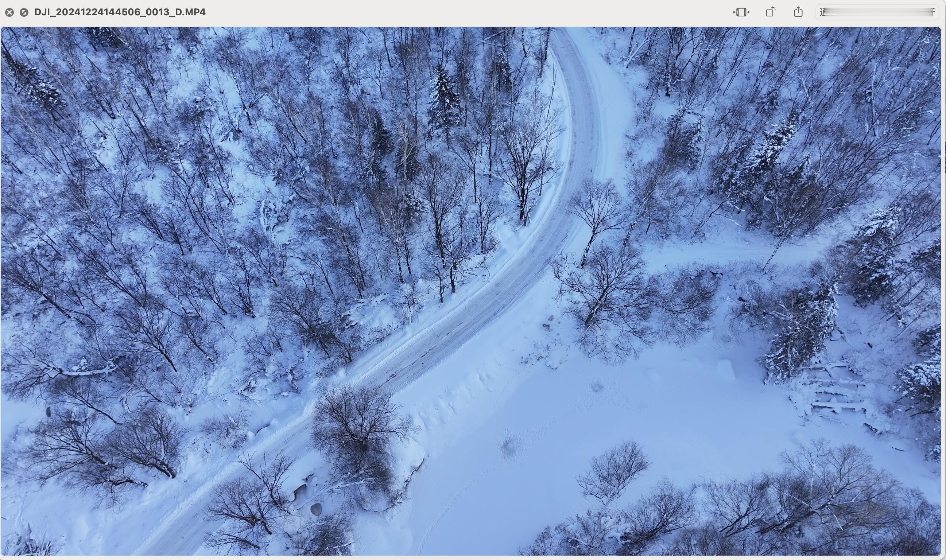Click the empty toolbar area beside title
Viewport: 946px width, 560px height.
[453, 12]
